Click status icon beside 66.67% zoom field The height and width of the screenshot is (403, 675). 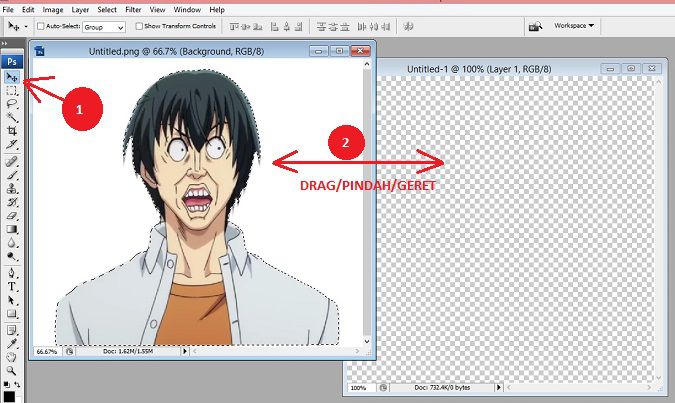69,351
